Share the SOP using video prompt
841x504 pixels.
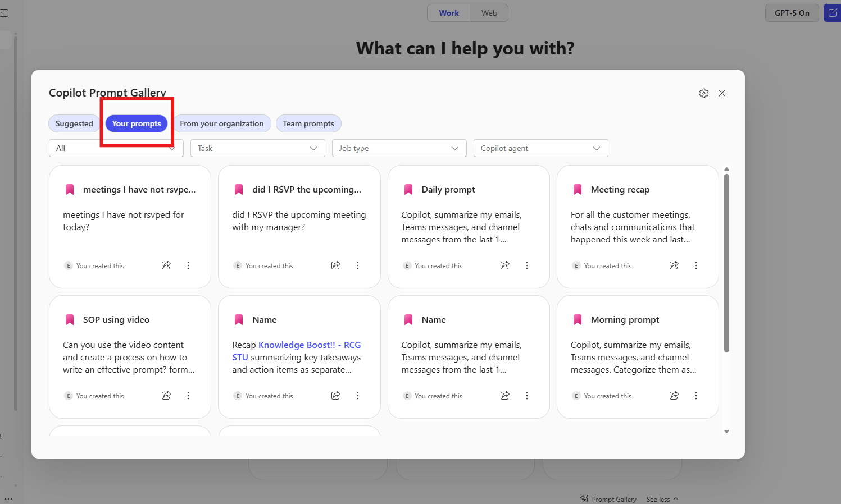tap(166, 395)
